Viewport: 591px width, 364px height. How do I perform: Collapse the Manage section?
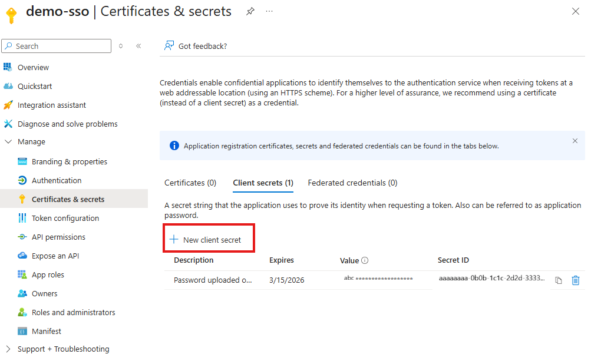pos(8,141)
